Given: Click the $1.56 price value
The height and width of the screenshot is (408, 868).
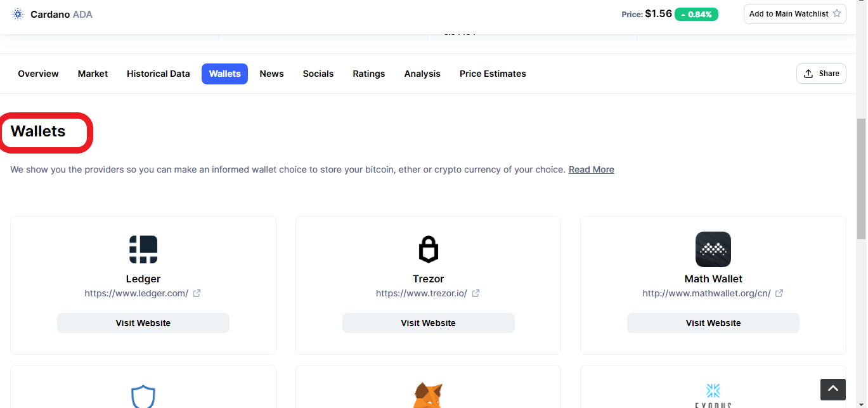Looking at the screenshot, I should tap(658, 14).
